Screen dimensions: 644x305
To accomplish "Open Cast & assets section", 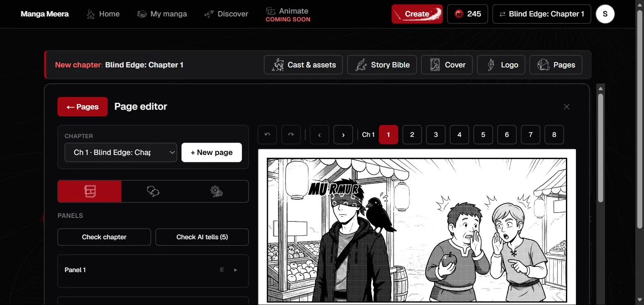I will tap(304, 65).
